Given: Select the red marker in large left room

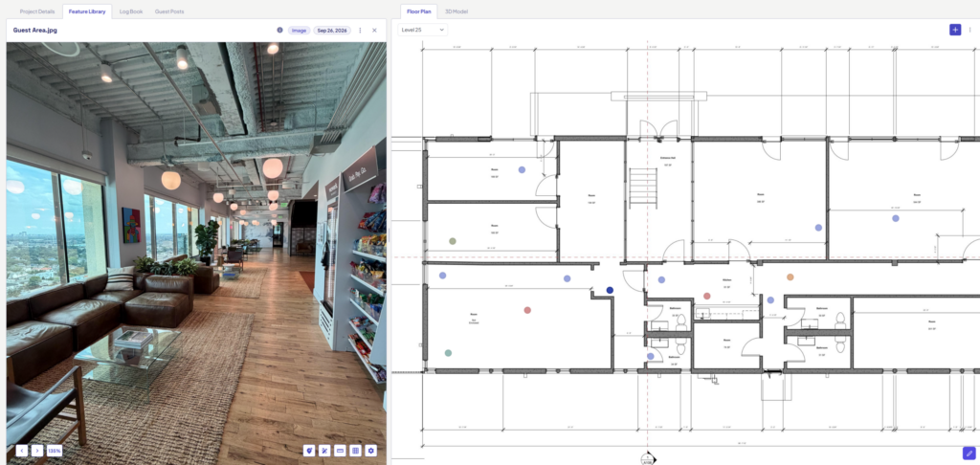Looking at the screenshot, I should [x=527, y=310].
